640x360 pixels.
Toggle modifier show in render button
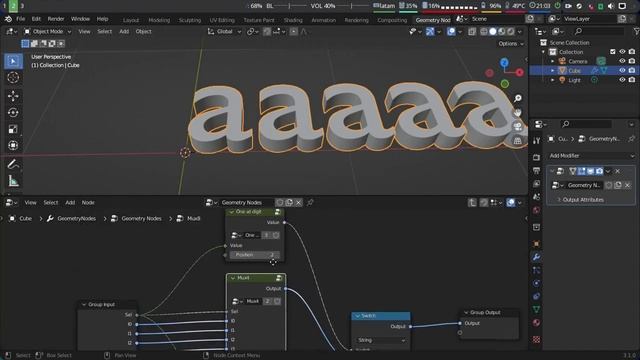tap(599, 171)
